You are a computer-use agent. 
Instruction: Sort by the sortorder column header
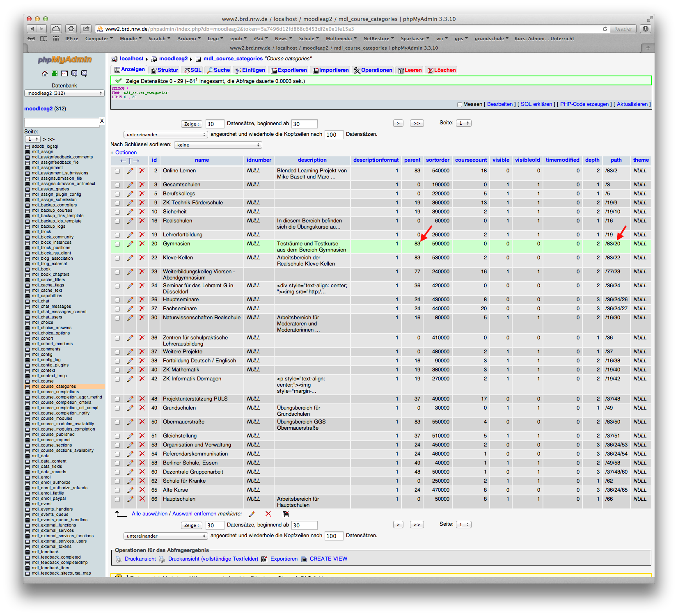point(437,160)
